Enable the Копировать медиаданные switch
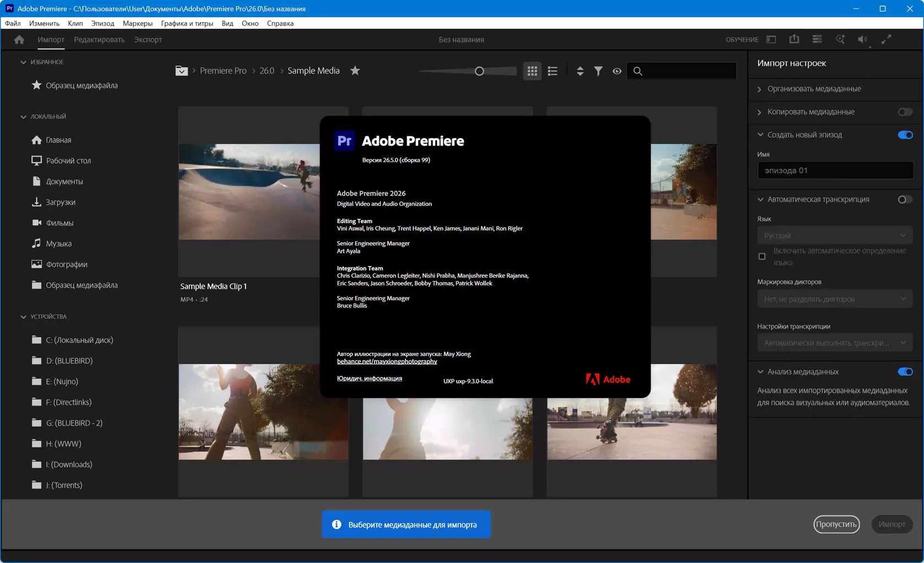Image resolution: width=924 pixels, height=563 pixels. pos(905,112)
